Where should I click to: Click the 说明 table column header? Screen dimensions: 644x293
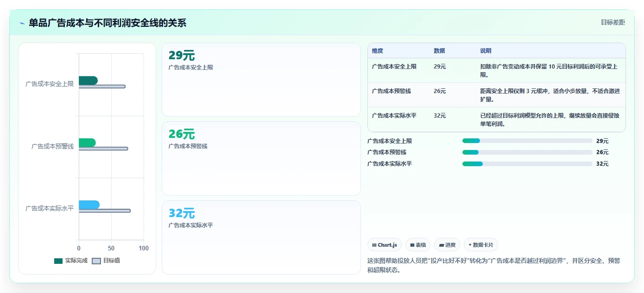tap(486, 51)
